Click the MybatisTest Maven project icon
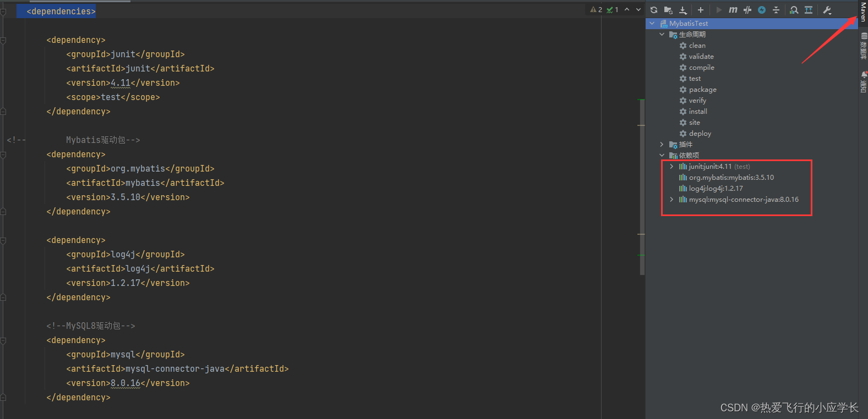The width and height of the screenshot is (868, 419). (x=664, y=24)
